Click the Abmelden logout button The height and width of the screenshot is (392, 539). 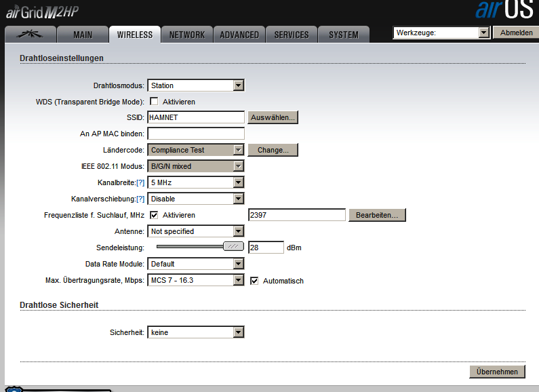pyautogui.click(x=516, y=33)
